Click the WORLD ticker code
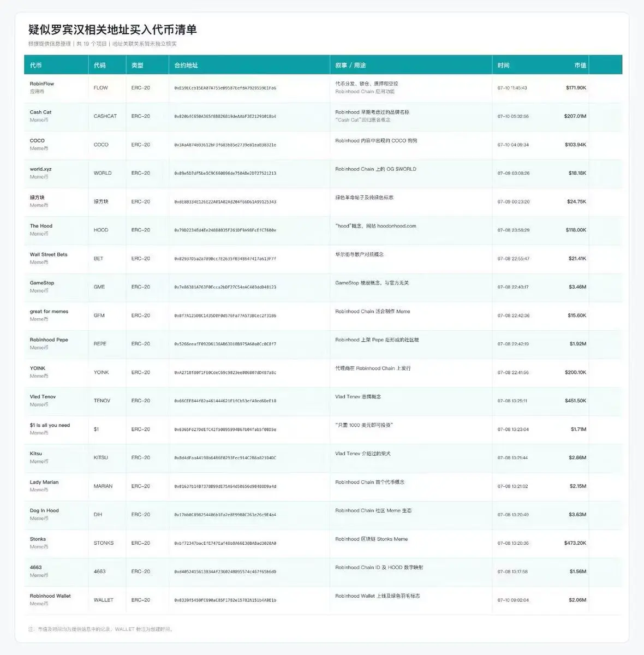644x655 pixels. tap(103, 173)
